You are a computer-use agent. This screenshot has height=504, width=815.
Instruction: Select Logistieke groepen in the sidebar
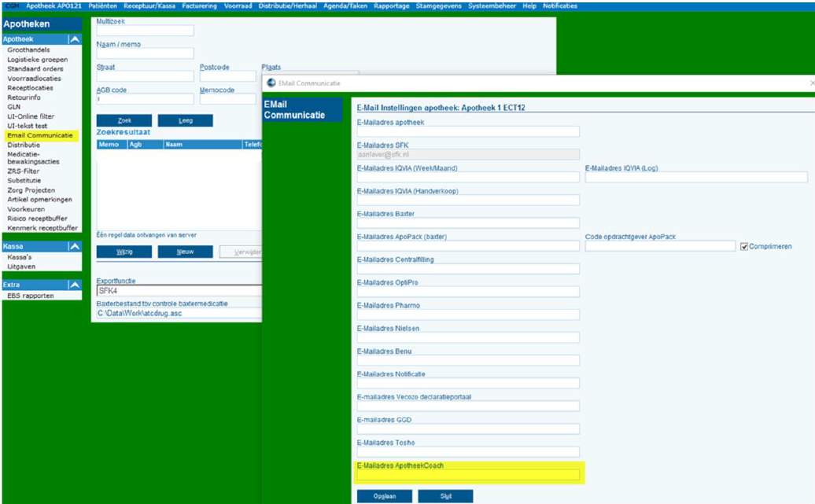[x=38, y=60]
